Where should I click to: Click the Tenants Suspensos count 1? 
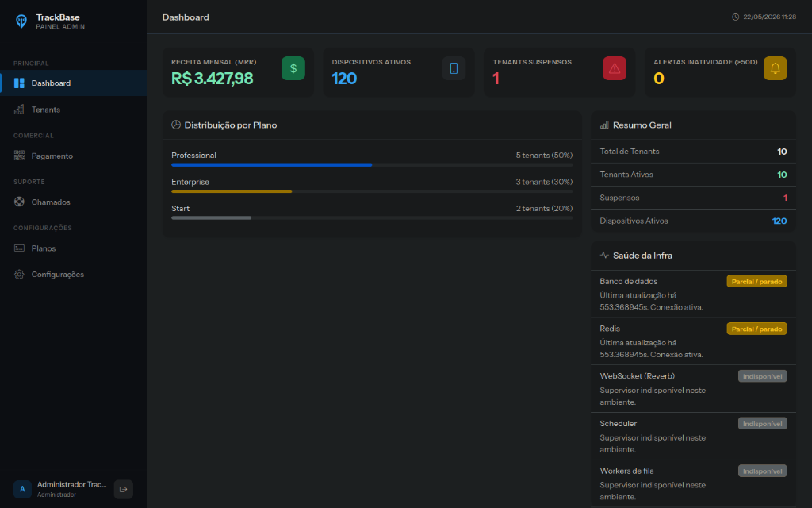tap(496, 79)
